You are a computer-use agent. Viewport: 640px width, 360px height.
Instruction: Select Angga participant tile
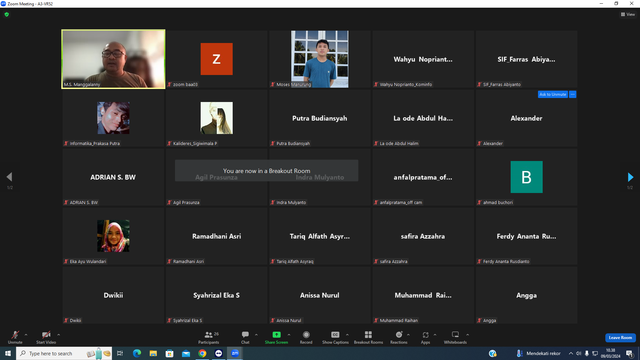coord(526,295)
